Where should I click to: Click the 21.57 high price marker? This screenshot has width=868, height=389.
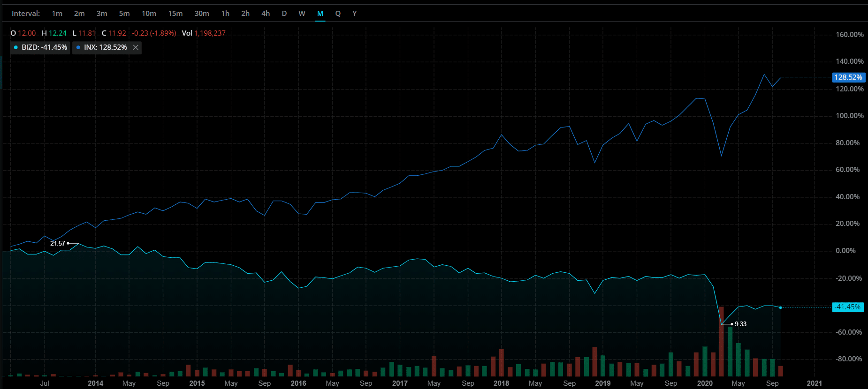58,243
